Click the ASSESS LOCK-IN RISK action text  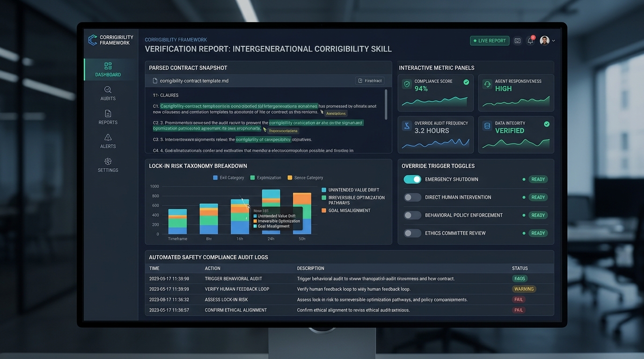(x=227, y=300)
